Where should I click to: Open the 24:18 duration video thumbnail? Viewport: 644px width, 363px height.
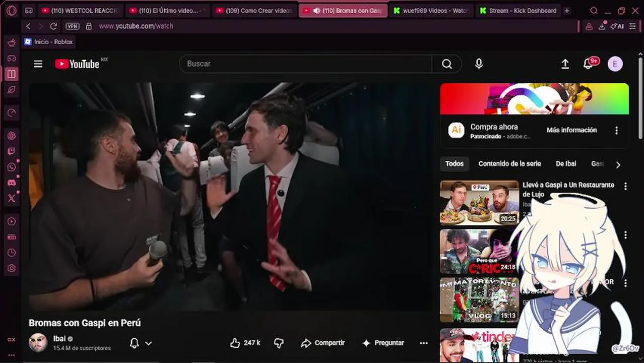coord(479,252)
